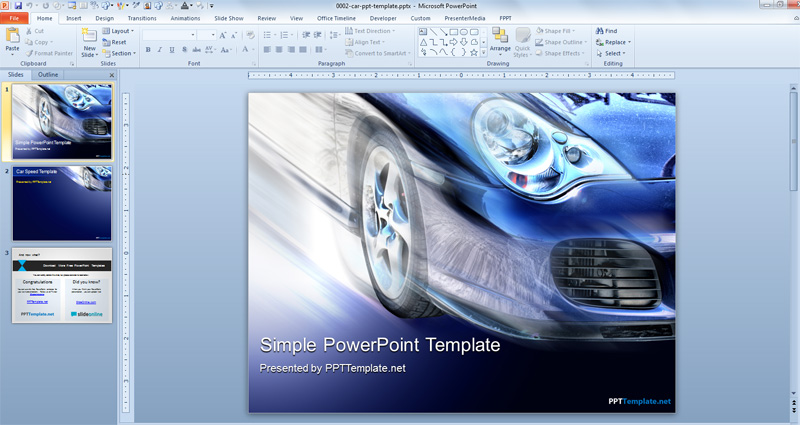This screenshot has height=425, width=800.
Task: Click the Paste icon in Clipboard group
Action: [12, 36]
